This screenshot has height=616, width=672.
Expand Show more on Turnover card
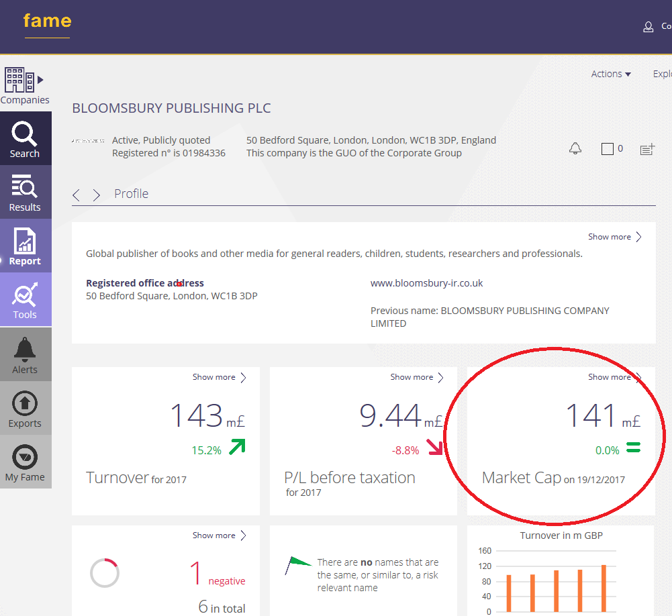coord(220,377)
